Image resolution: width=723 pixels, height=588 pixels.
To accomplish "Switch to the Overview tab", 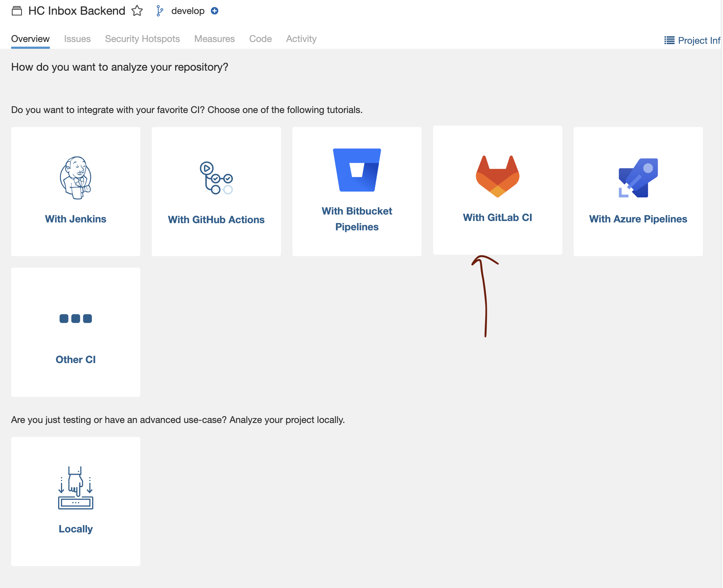I will tap(30, 39).
